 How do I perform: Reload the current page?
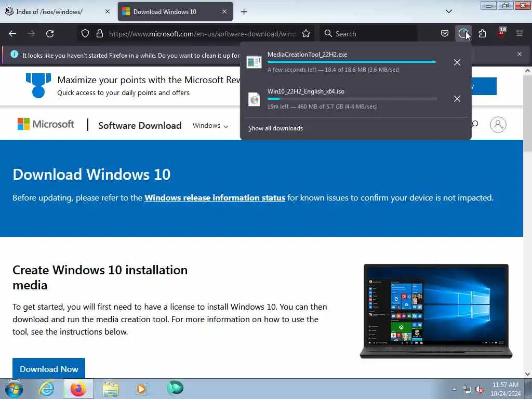50,34
